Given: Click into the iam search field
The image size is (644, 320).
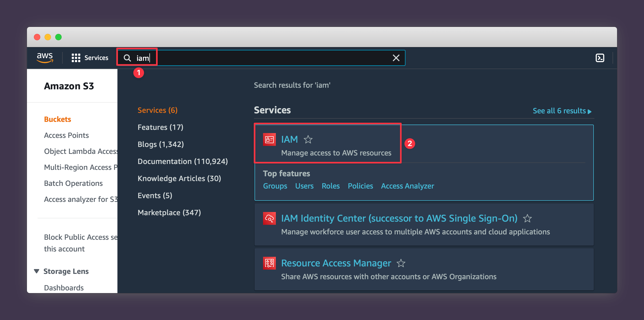Looking at the screenshot, I should tap(261, 58).
